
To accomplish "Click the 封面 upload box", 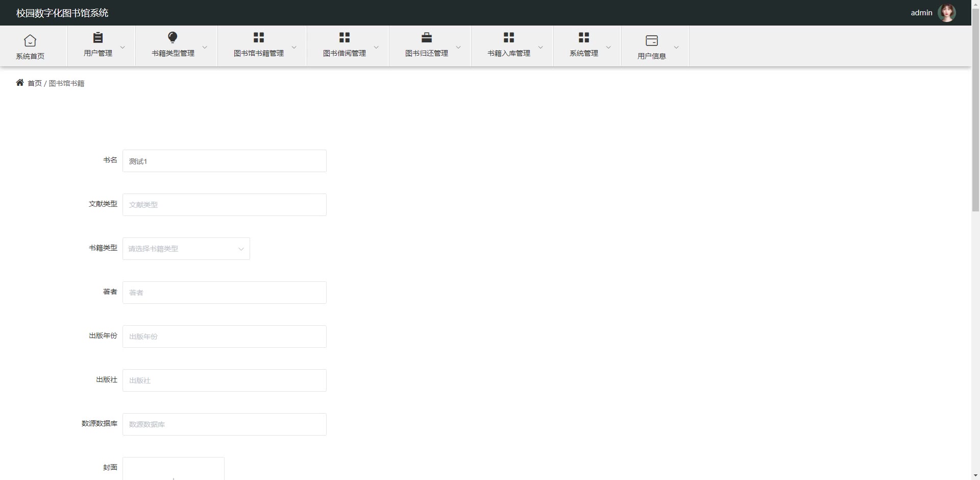I will pyautogui.click(x=174, y=469).
